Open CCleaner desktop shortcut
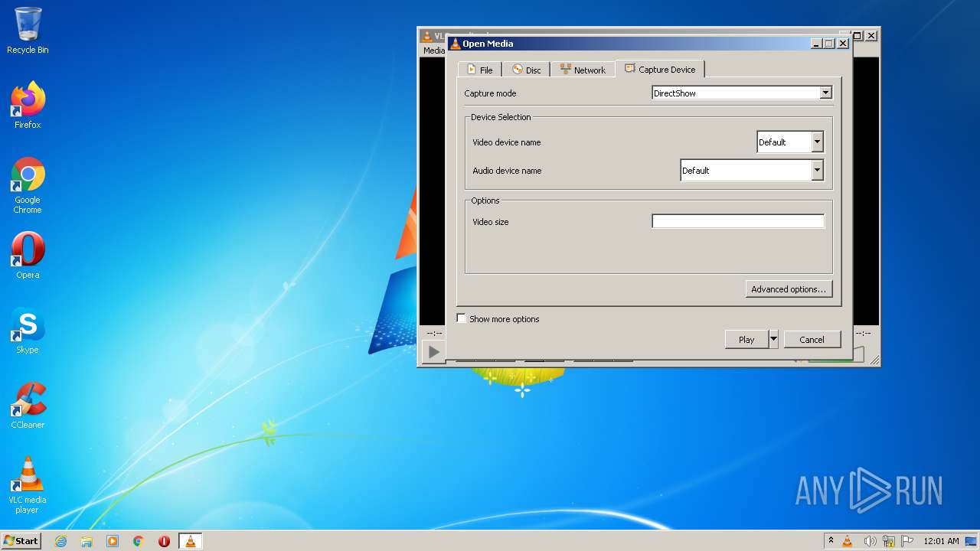 [28, 406]
